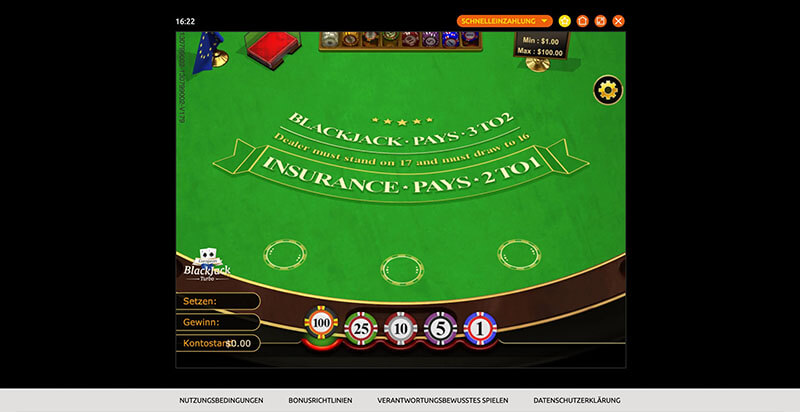
Task: Click the yellow favorites star icon
Action: point(565,20)
